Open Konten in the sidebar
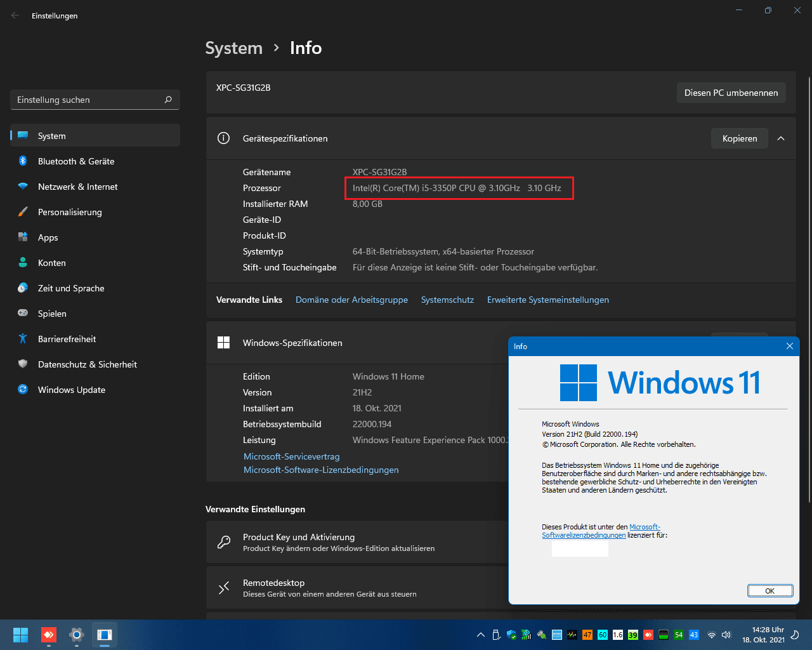 95,263
